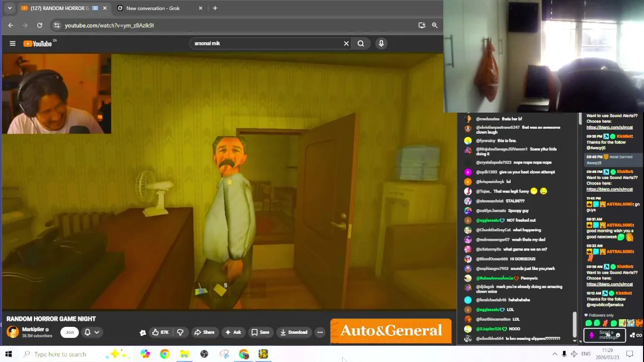The height and width of the screenshot is (362, 644).
Task: Click the Ask button
Action: tap(232, 332)
